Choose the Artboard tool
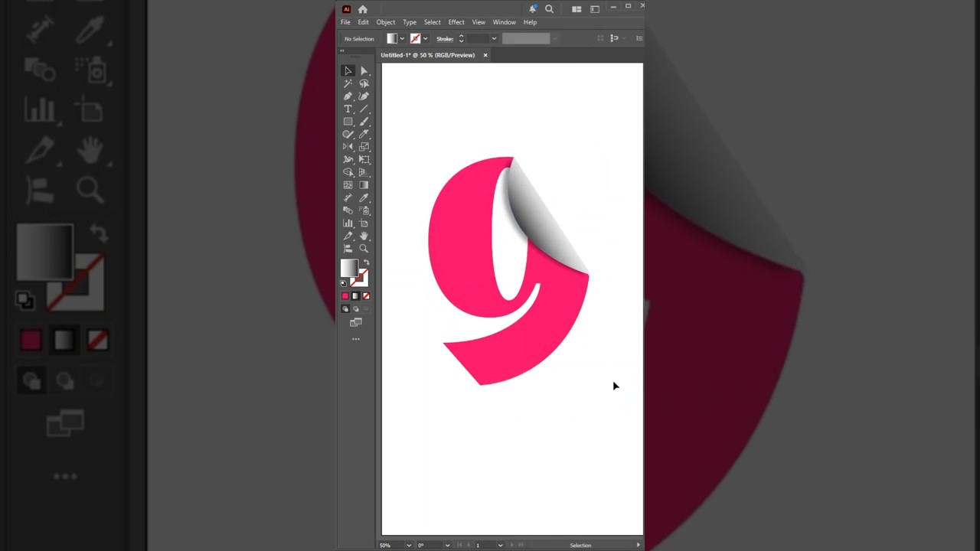This screenshot has height=551, width=980. tap(364, 223)
